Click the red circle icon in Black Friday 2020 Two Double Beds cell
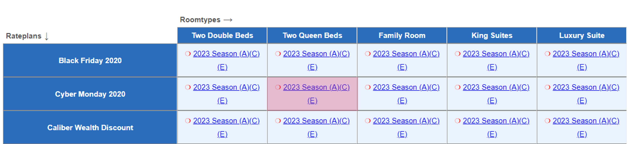The image size is (644, 144). click(x=188, y=54)
